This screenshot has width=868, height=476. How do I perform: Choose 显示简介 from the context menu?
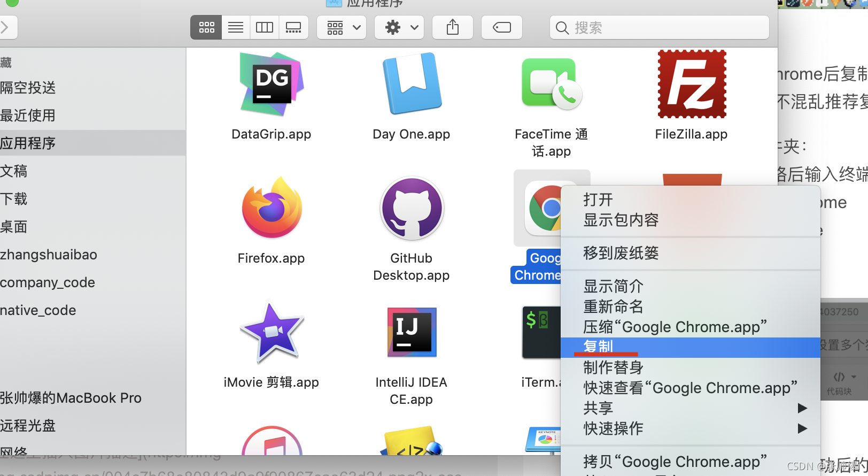tap(691, 286)
